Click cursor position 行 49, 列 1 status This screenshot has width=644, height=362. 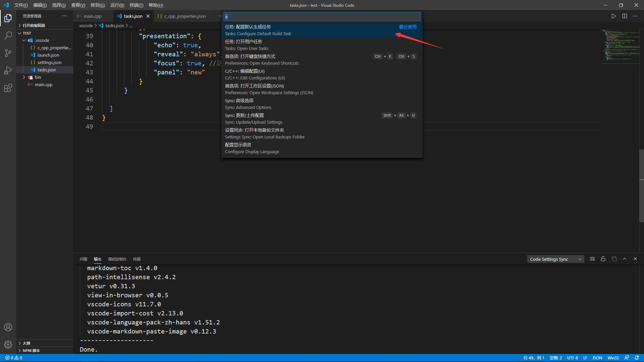tap(534, 358)
